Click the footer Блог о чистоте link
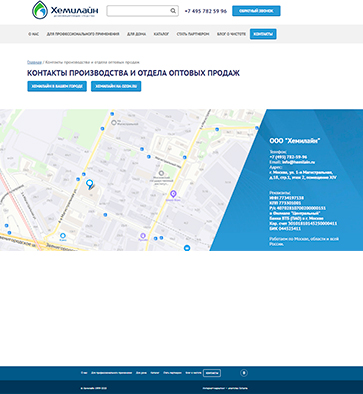363x394 pixels. click(x=193, y=373)
